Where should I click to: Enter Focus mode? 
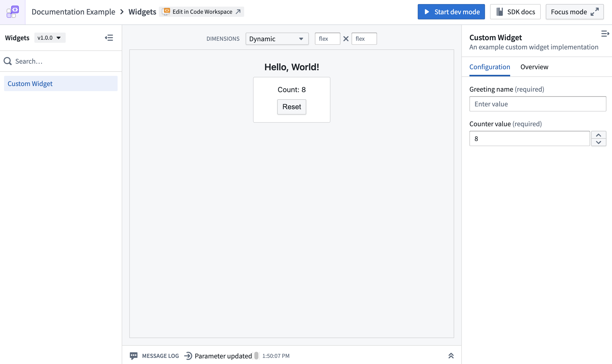coord(574,12)
